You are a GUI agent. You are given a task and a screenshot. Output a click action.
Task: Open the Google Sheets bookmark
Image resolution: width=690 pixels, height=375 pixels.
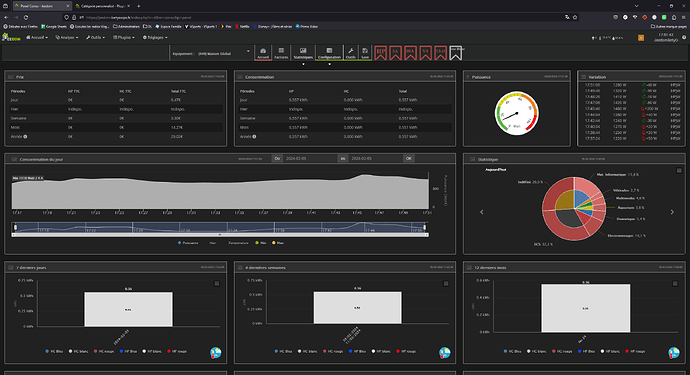coord(54,26)
